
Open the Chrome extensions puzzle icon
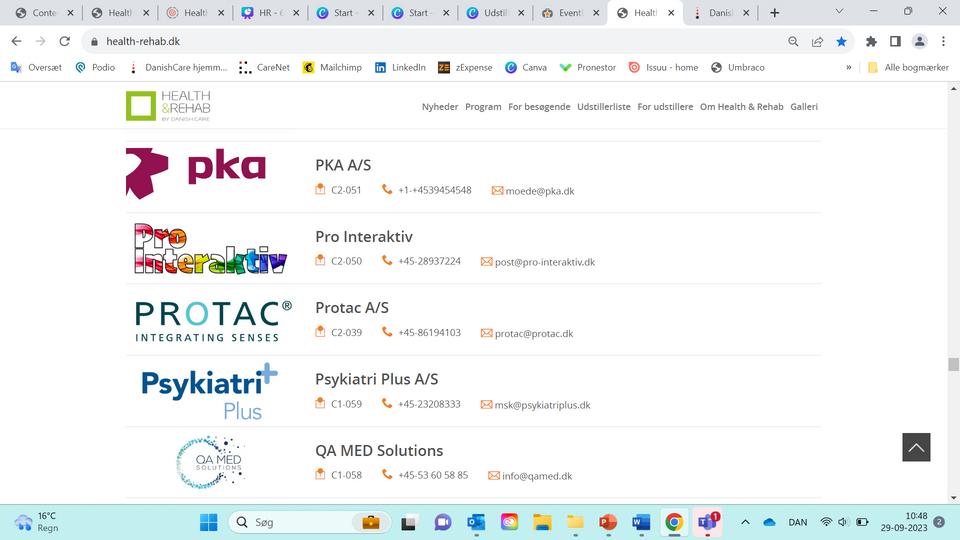click(871, 41)
